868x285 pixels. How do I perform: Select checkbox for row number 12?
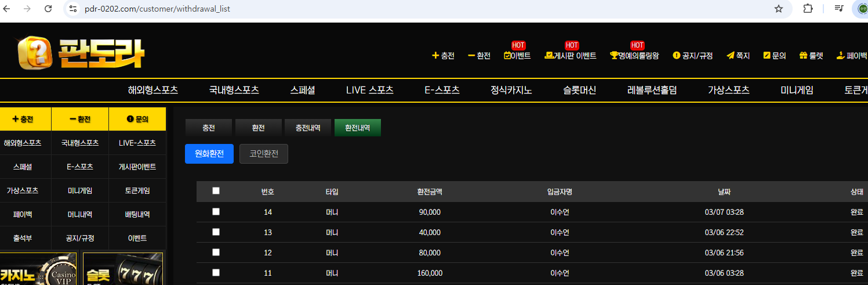pyautogui.click(x=216, y=252)
